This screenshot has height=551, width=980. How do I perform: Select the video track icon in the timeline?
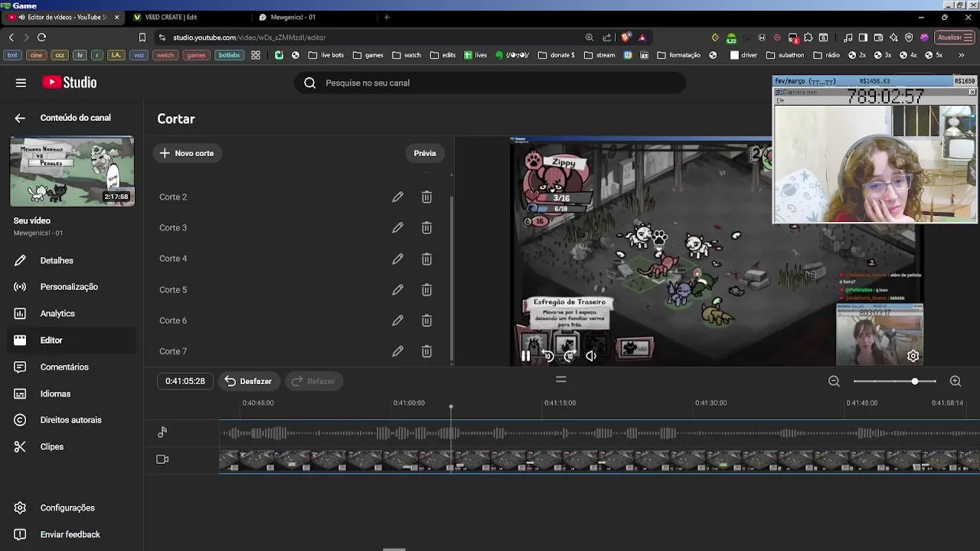pyautogui.click(x=162, y=459)
